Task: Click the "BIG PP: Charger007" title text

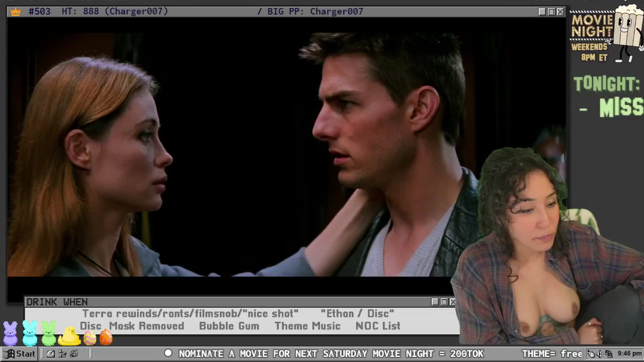Action: point(315,11)
